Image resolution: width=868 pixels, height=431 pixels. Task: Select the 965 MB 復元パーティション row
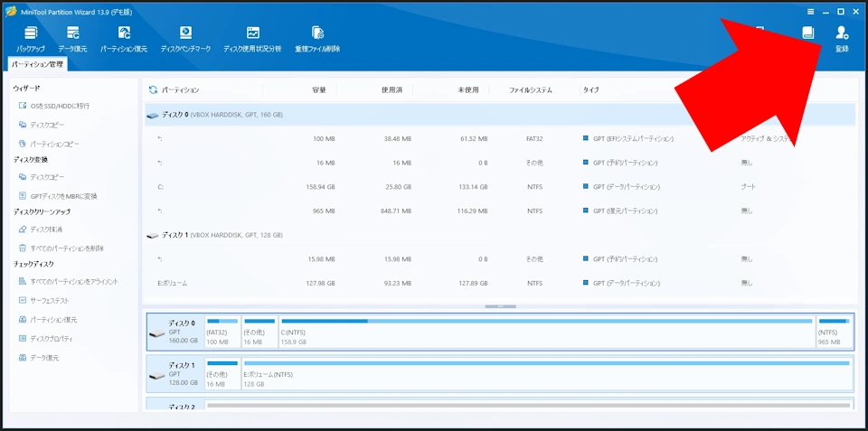click(x=500, y=211)
